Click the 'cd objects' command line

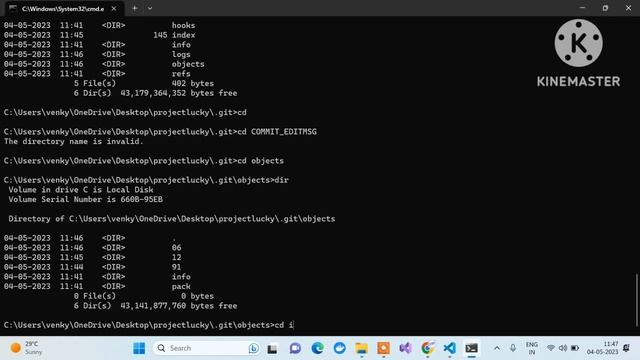144,161
